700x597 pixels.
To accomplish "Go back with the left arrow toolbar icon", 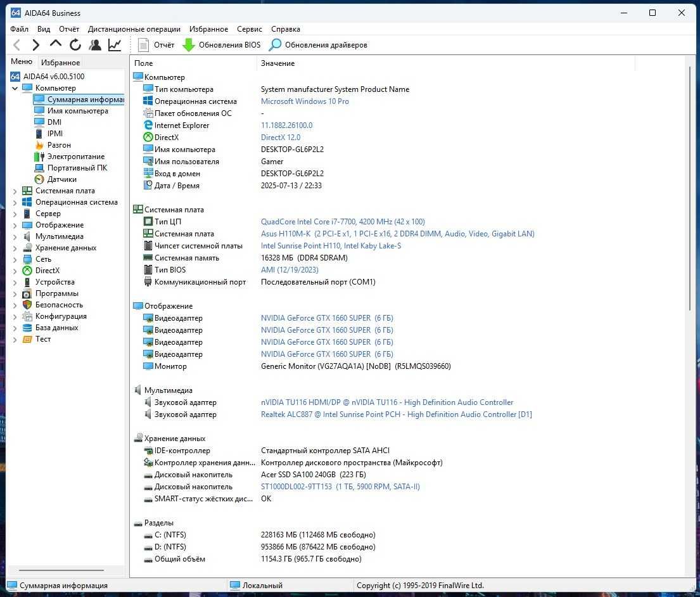I will point(17,44).
